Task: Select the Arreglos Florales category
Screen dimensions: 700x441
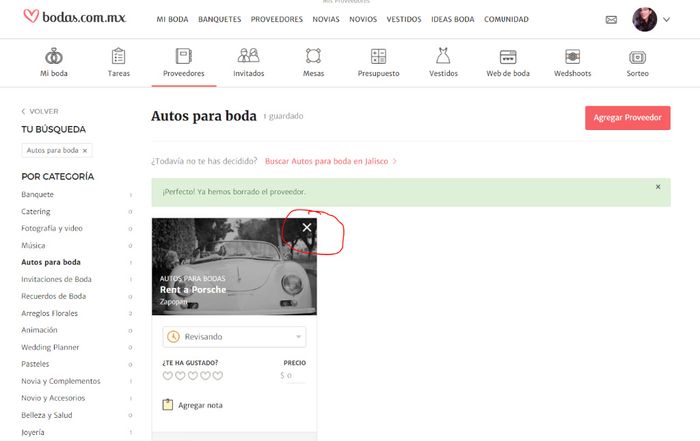Action: pyautogui.click(x=50, y=313)
